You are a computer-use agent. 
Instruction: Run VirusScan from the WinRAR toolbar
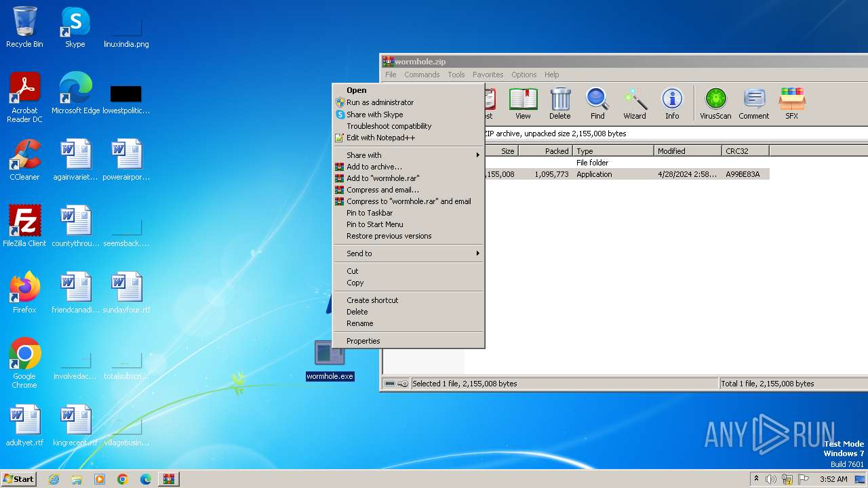(x=715, y=104)
